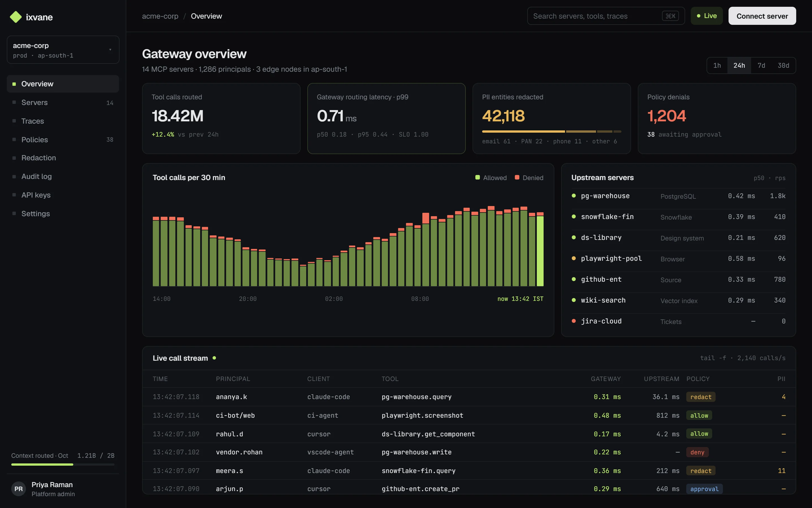
Task: Toggle the Live status indicator
Action: pyautogui.click(x=707, y=16)
